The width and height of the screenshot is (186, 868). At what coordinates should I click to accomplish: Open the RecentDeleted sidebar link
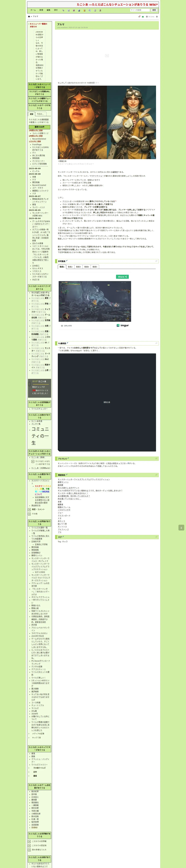point(39,139)
